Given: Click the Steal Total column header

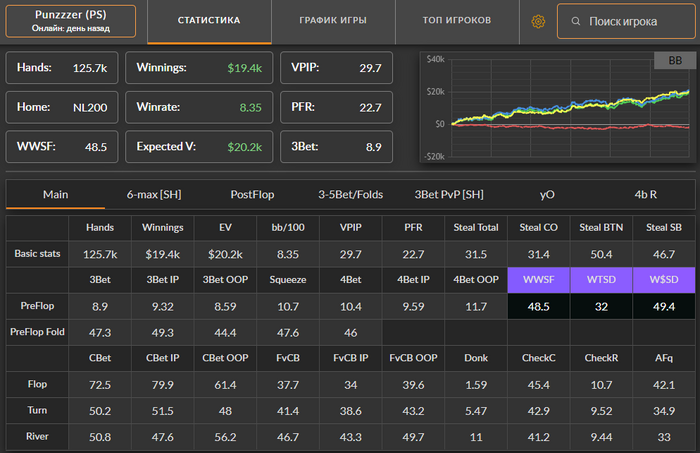Looking at the screenshot, I should tap(476, 228).
